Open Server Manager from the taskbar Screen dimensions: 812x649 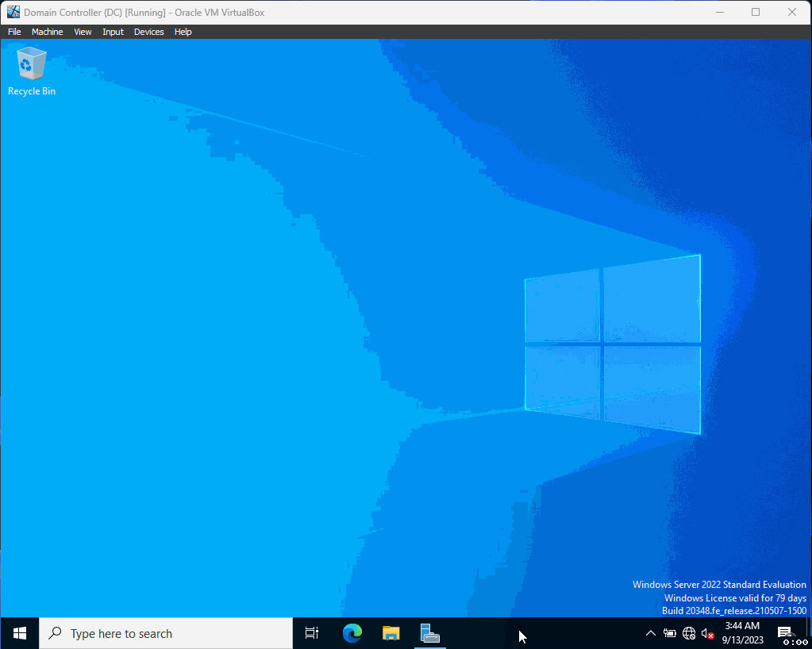429,633
